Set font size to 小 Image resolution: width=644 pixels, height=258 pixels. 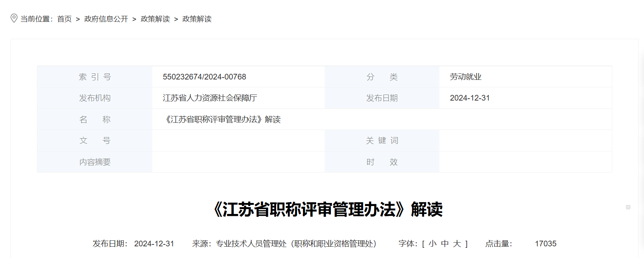click(x=433, y=244)
